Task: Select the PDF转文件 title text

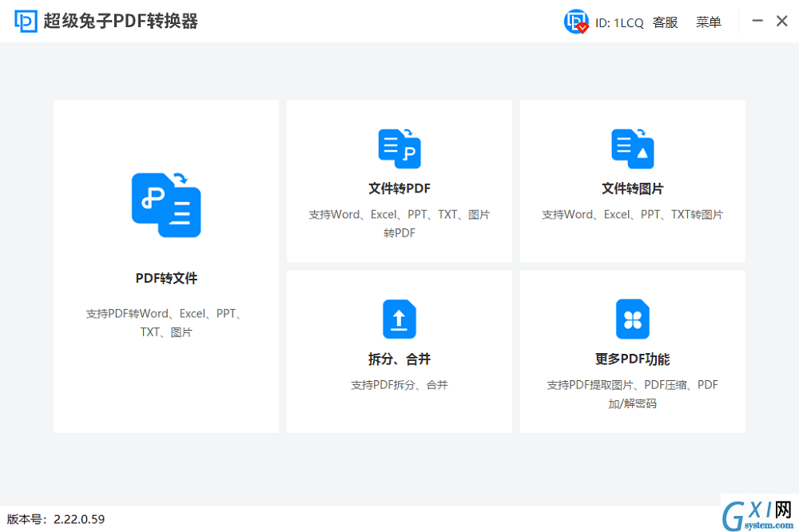Action: (166, 278)
